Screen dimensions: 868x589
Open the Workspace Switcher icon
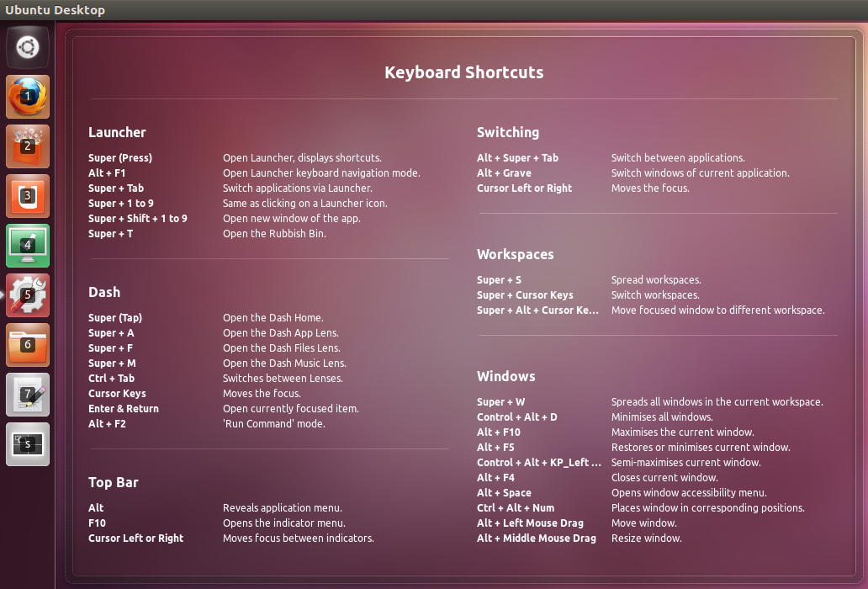click(x=28, y=444)
